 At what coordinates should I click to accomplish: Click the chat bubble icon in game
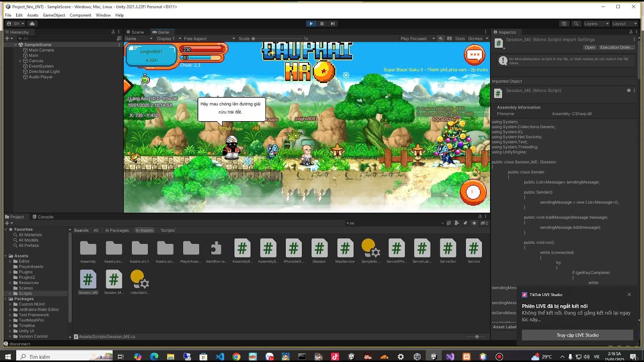coord(474,55)
